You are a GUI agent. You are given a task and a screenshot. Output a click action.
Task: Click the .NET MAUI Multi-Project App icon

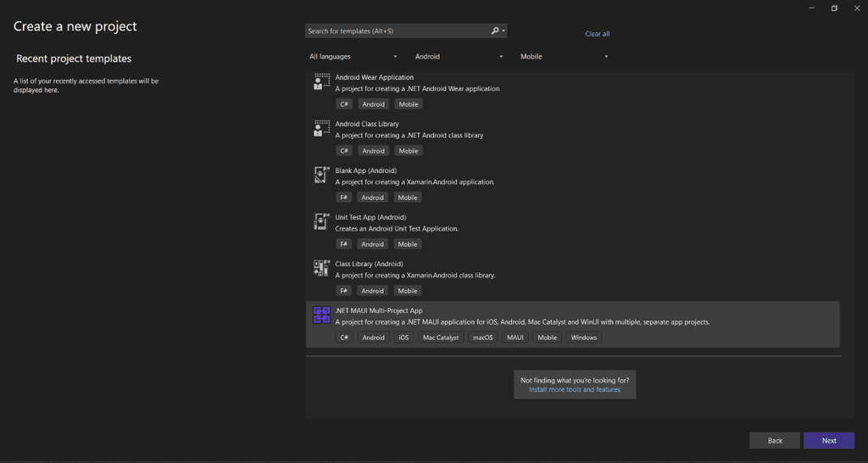tap(321, 315)
